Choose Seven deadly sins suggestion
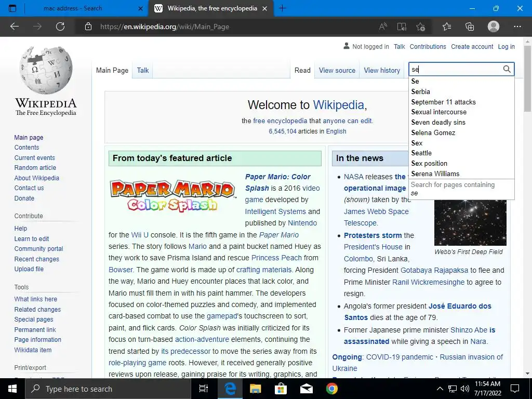 point(461,123)
